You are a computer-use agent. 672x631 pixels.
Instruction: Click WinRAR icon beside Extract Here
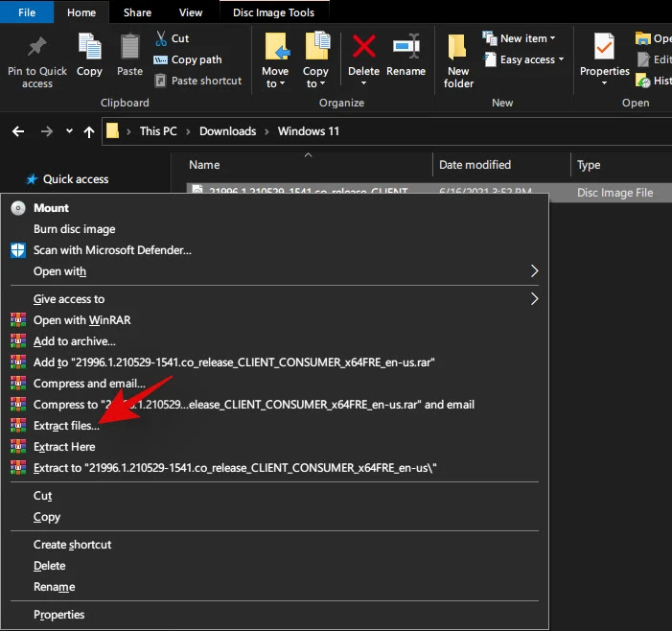pyautogui.click(x=18, y=446)
